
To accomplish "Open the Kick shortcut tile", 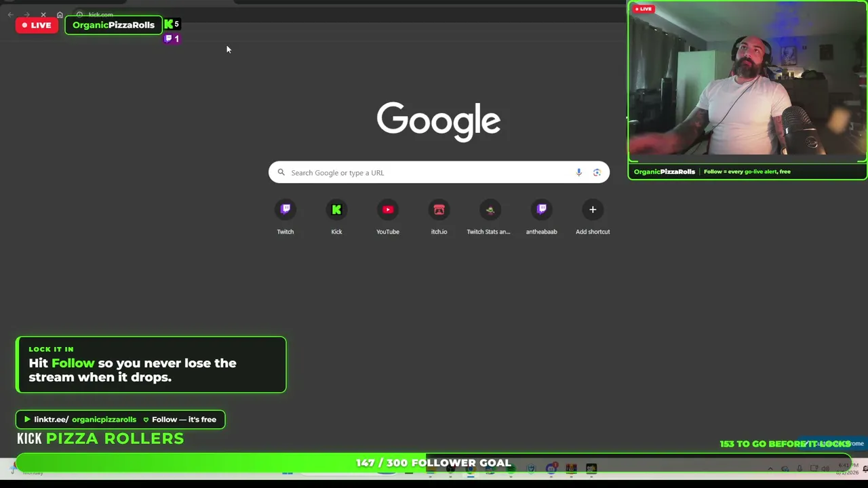I will (x=336, y=218).
